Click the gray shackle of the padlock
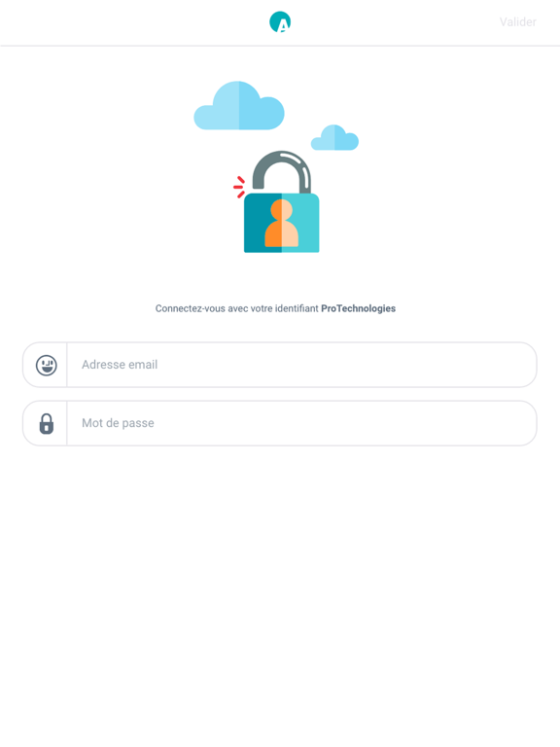 click(281, 171)
